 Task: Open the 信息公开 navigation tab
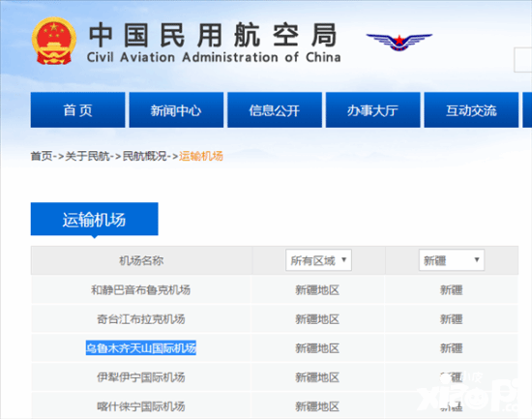point(275,110)
